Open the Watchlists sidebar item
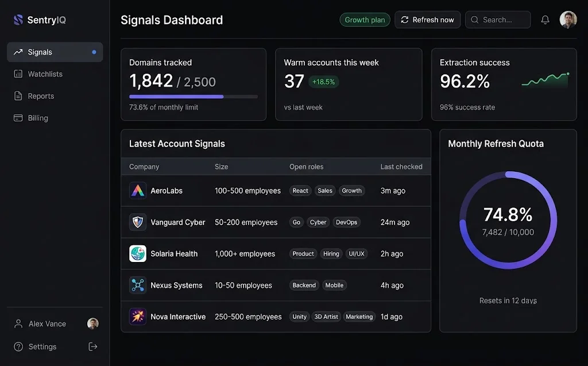 55,74
